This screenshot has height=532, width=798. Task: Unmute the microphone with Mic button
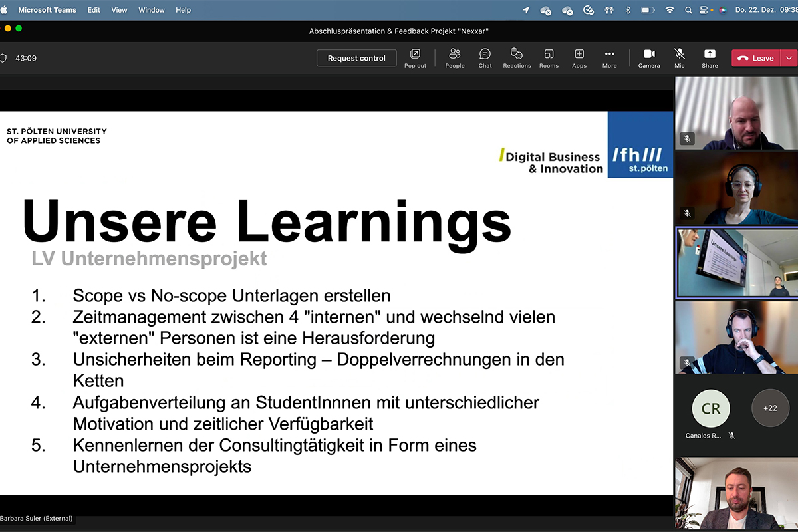tap(679, 58)
